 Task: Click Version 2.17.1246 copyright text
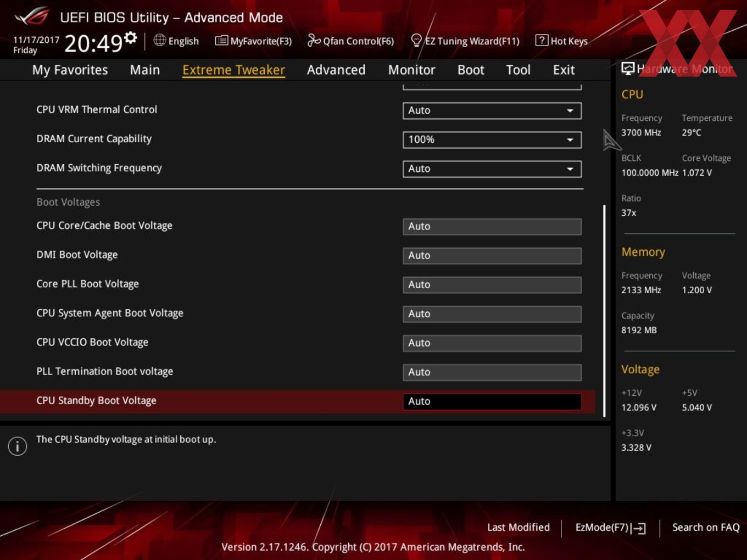point(373,547)
